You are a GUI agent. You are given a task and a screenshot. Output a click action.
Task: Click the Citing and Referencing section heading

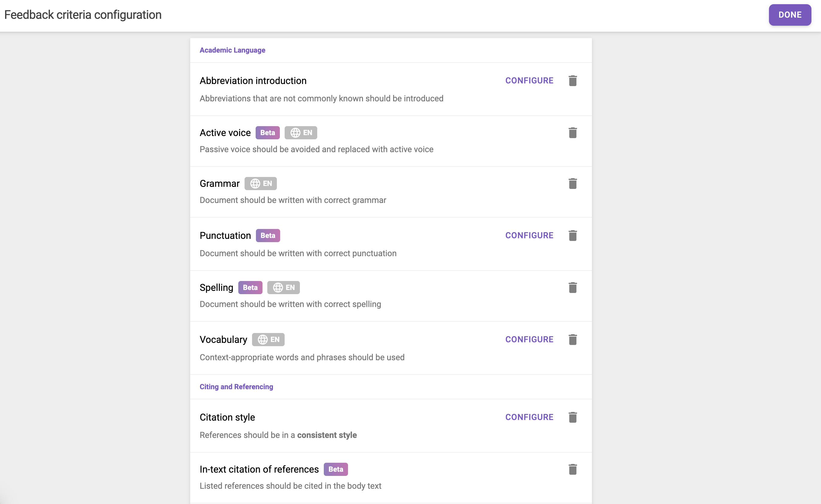(x=236, y=387)
